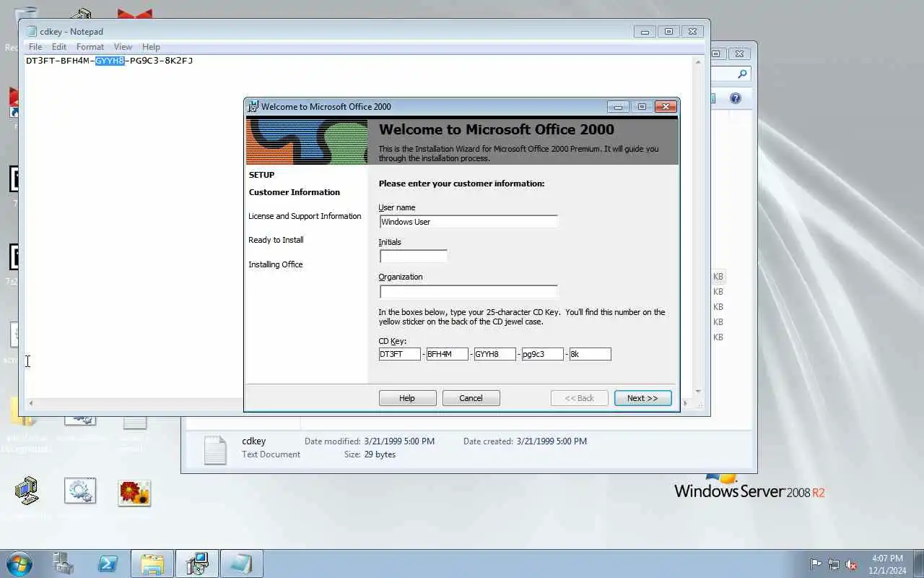Open the Help menu in Notepad
924x578 pixels.
click(x=151, y=47)
